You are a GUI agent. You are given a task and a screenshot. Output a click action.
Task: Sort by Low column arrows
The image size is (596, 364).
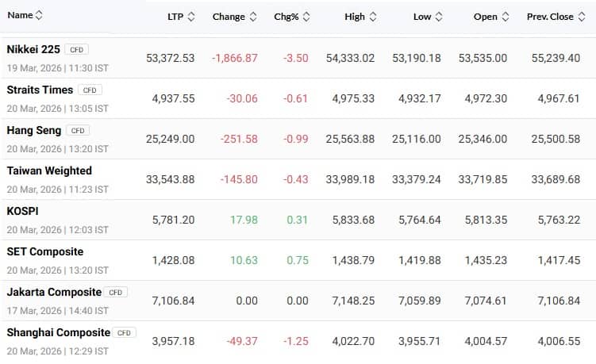439,17
